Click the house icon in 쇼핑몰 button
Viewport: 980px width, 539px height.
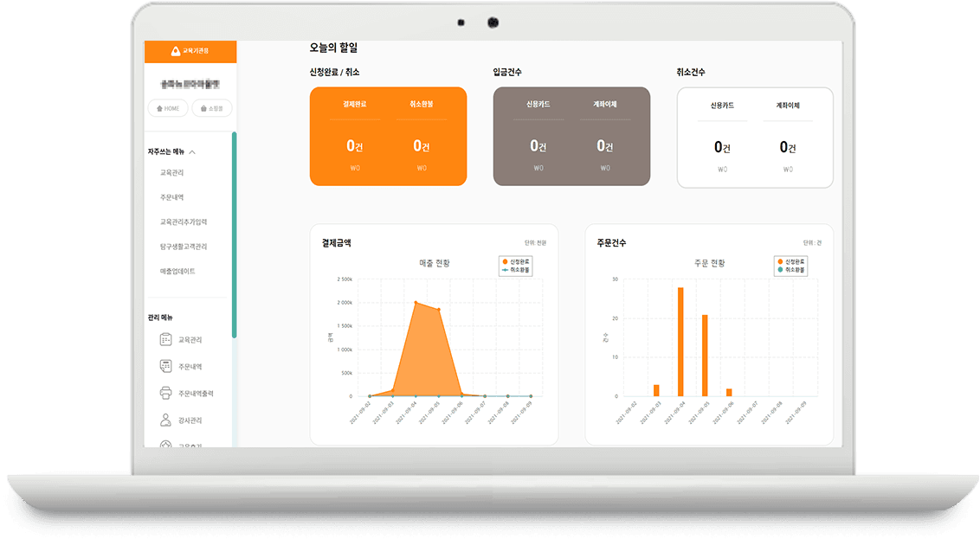click(203, 109)
